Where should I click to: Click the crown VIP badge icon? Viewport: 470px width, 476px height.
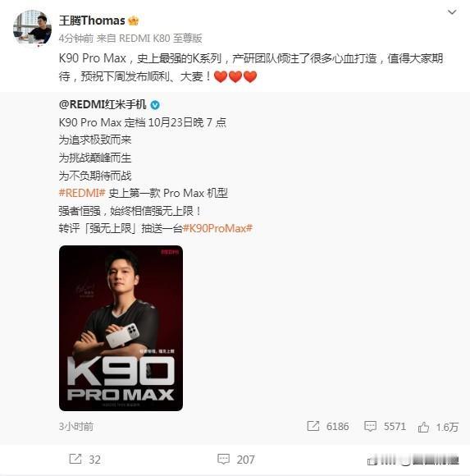pyautogui.click(x=134, y=21)
